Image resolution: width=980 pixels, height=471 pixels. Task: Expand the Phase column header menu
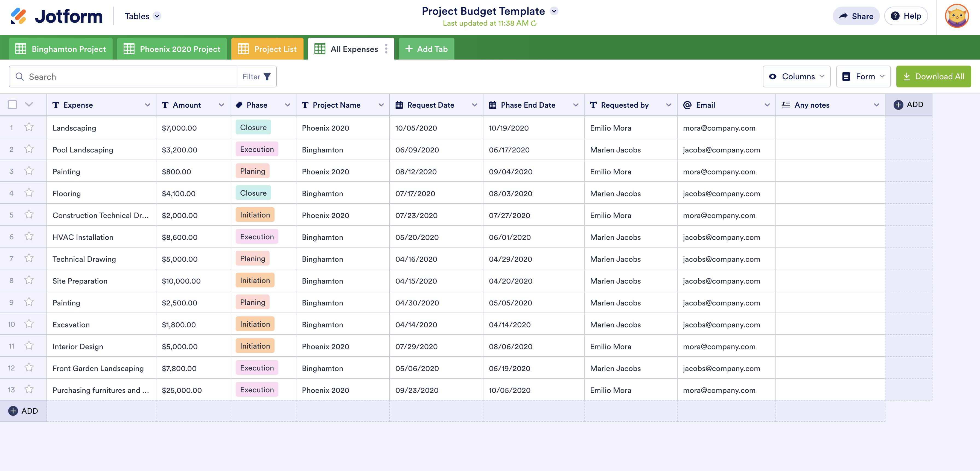(287, 105)
